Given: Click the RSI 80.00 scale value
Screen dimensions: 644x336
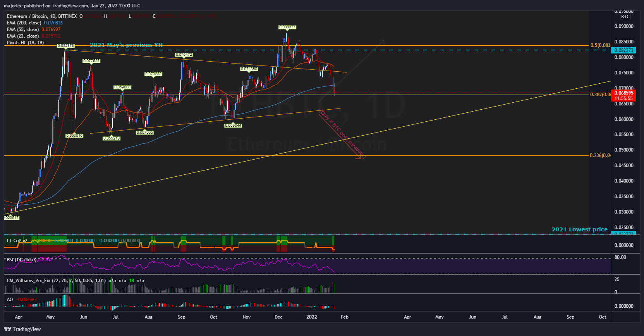Looking at the screenshot, I should click(x=620, y=257).
